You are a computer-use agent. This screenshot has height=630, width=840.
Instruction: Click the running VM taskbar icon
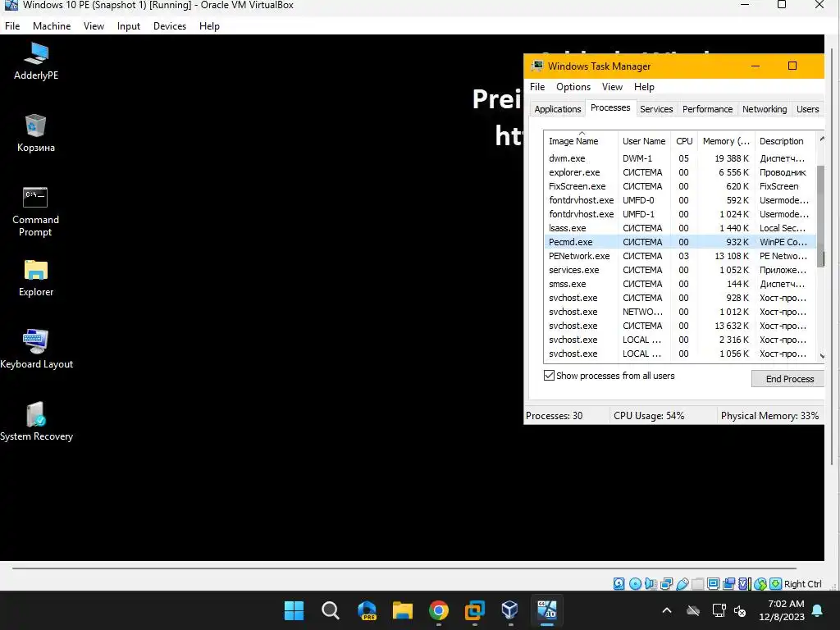[x=546, y=610]
